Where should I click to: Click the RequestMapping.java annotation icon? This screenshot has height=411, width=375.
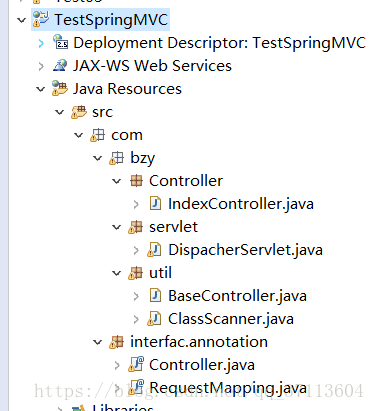click(x=136, y=387)
